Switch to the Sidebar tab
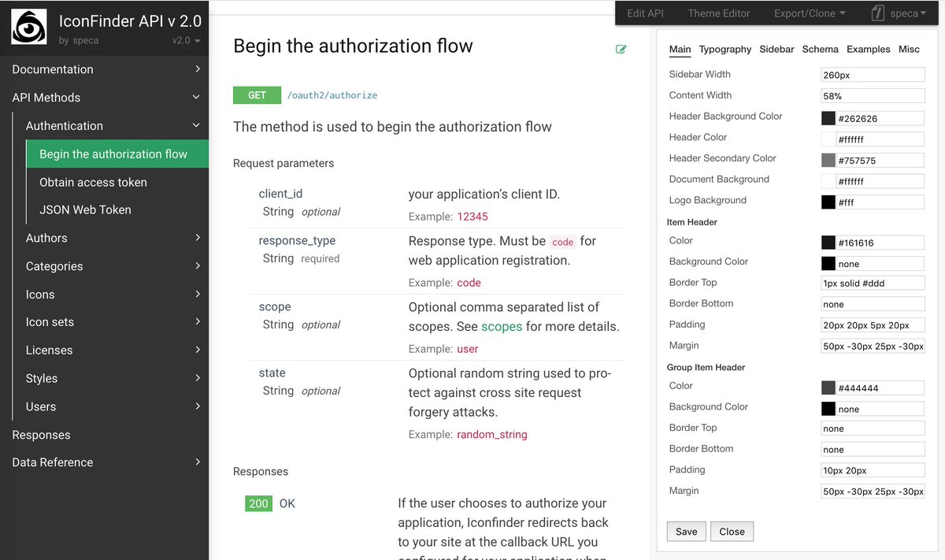Viewport: 945px width, 560px height. (x=776, y=49)
